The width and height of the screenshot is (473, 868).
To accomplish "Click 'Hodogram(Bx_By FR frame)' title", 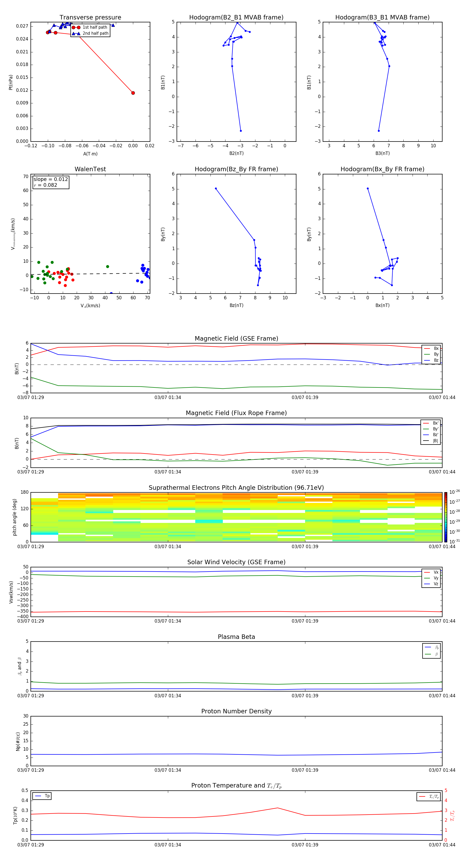I will tap(382, 169).
